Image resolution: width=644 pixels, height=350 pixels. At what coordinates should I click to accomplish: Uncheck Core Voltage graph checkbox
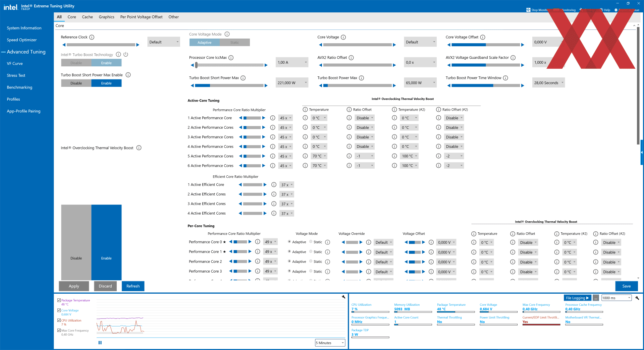click(x=59, y=310)
